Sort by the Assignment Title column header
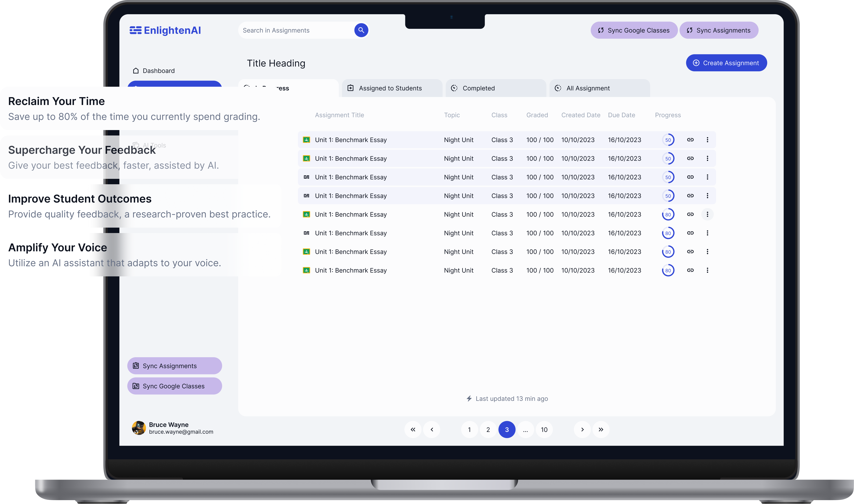Viewport: 854px width, 504px height. (x=339, y=115)
